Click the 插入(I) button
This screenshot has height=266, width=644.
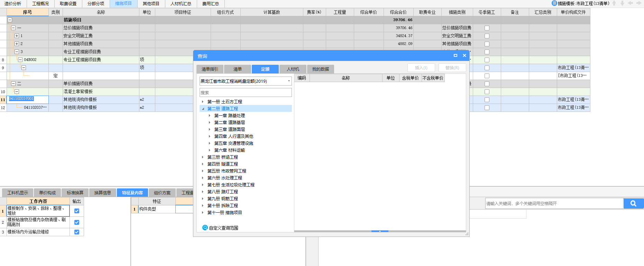click(x=421, y=68)
